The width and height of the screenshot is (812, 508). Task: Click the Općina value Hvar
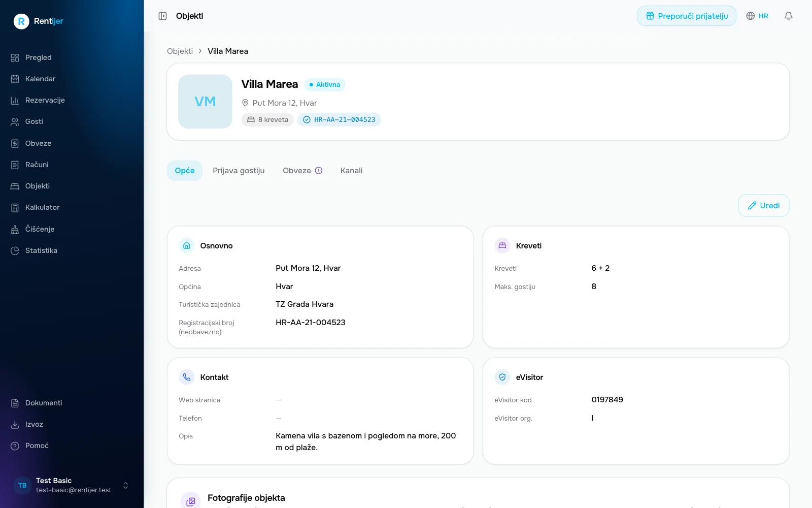point(284,287)
